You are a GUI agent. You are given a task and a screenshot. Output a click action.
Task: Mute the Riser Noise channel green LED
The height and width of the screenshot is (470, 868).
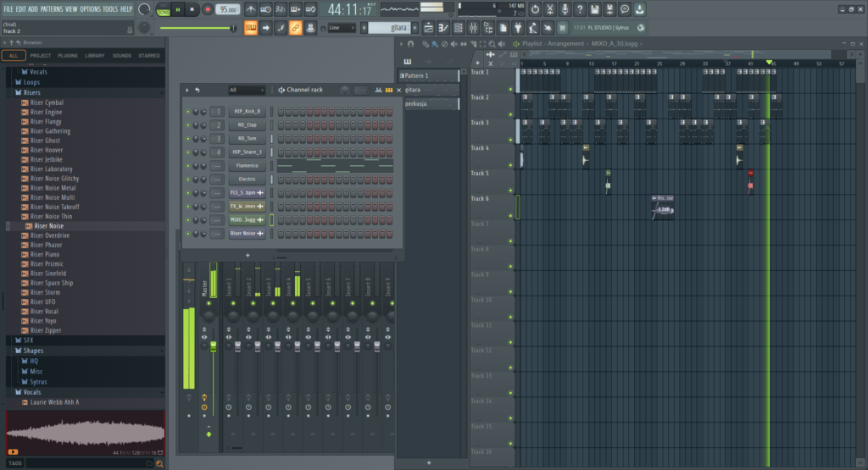tap(187, 234)
